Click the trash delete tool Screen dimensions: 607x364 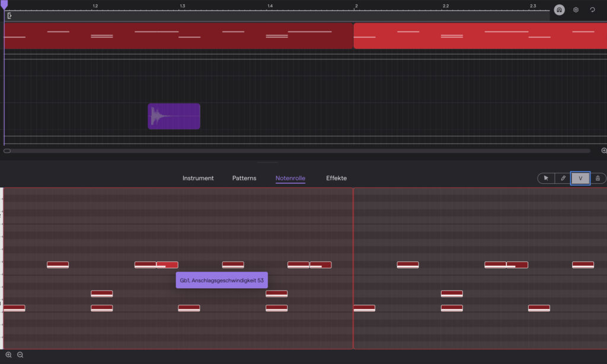[598, 178]
